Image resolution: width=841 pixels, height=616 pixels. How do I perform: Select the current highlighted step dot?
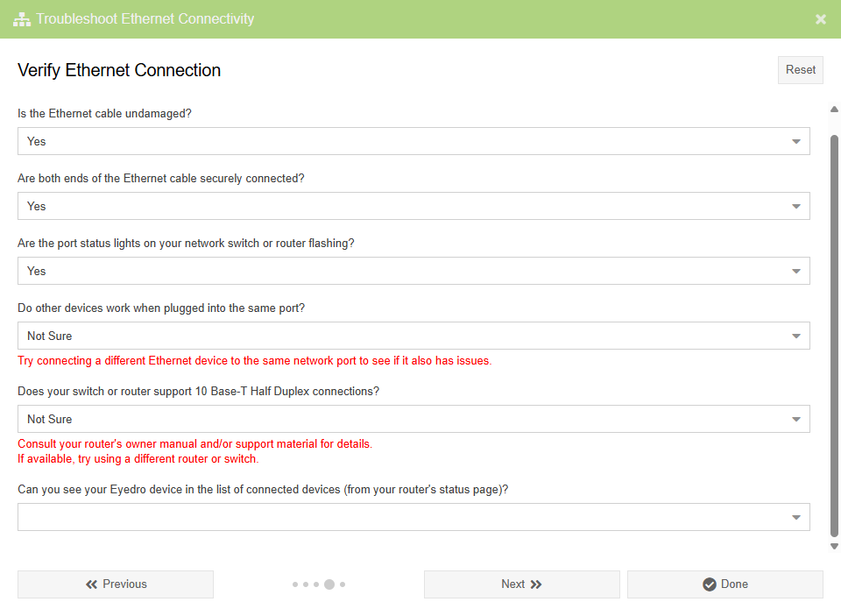tap(329, 584)
